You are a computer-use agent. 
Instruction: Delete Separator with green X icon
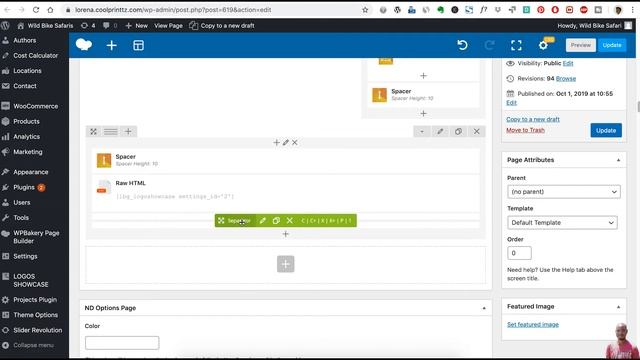[x=289, y=220]
